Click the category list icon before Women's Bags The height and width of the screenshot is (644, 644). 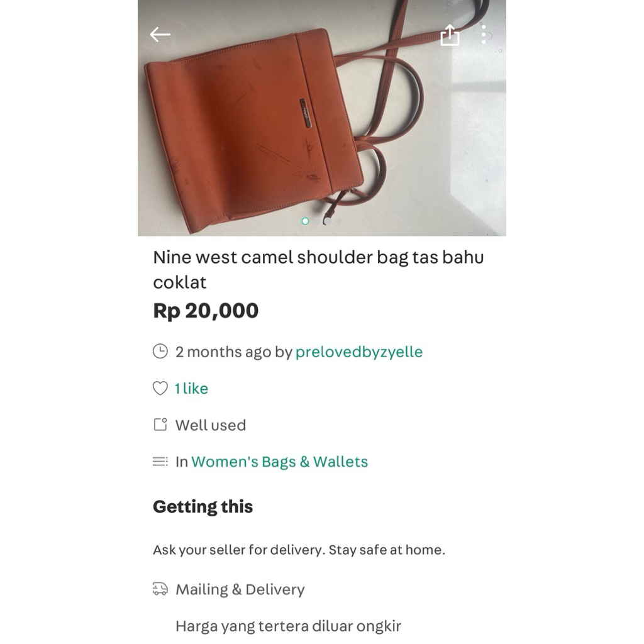point(160,461)
